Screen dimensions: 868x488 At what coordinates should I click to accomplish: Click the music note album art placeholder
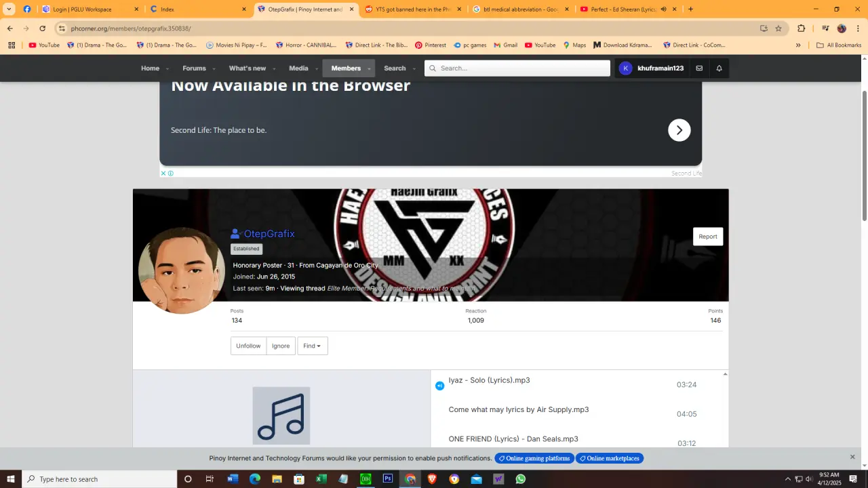[x=281, y=415]
